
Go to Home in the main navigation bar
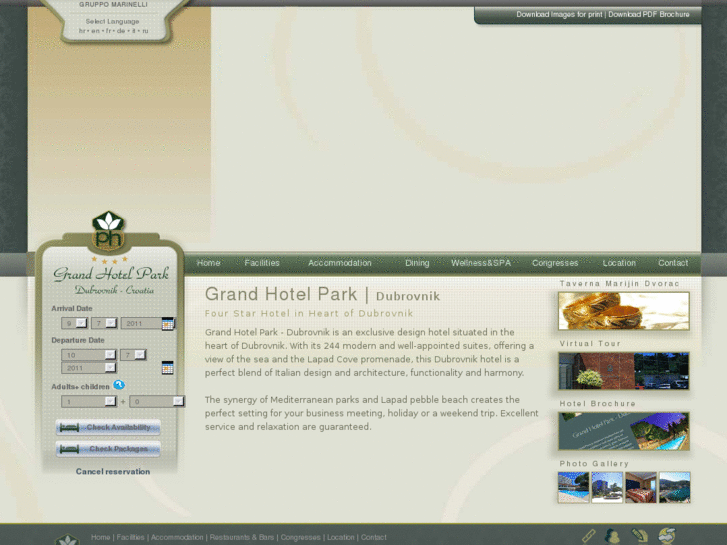(208, 263)
